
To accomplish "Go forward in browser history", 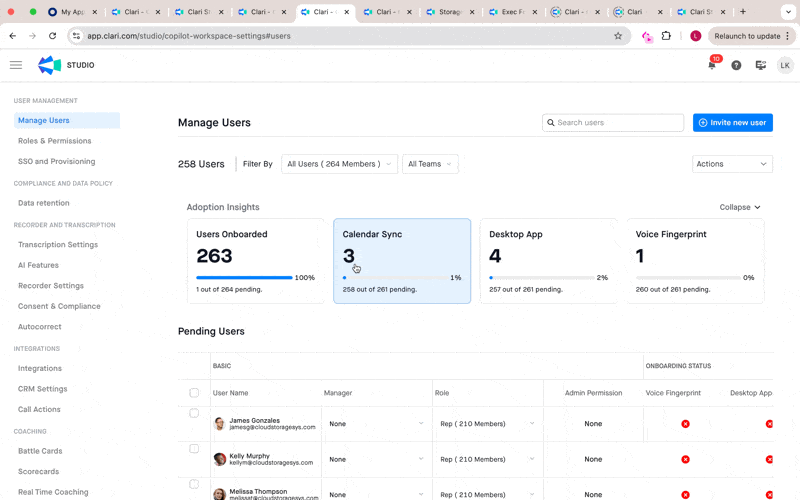I will [32, 36].
